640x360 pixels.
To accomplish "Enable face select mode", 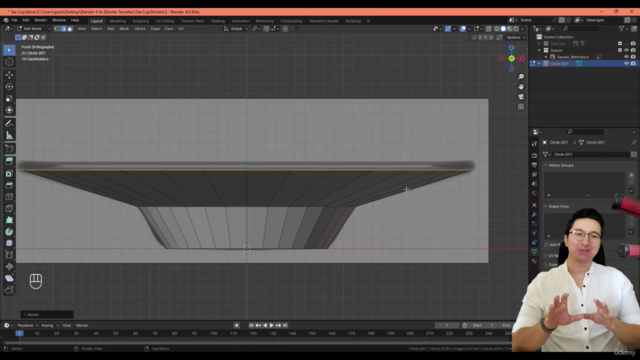I will tap(70, 29).
